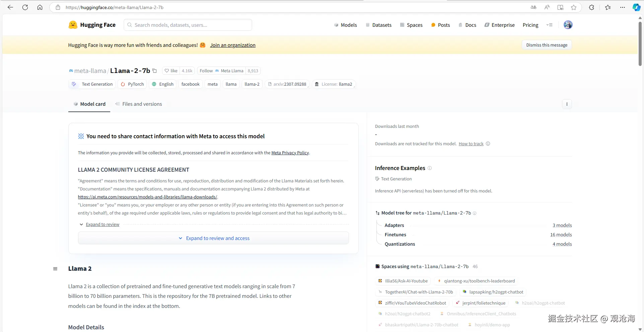Go to the Posts page

440,25
